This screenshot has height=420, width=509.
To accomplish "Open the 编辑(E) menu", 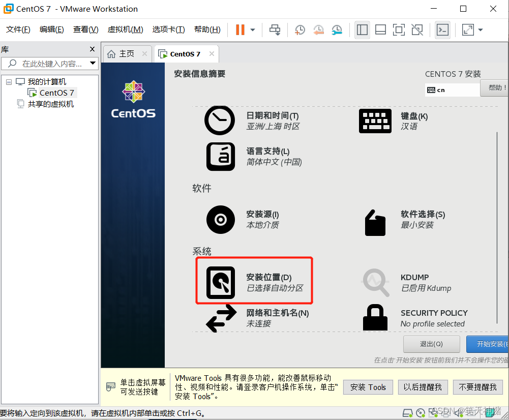I will pos(52,29).
